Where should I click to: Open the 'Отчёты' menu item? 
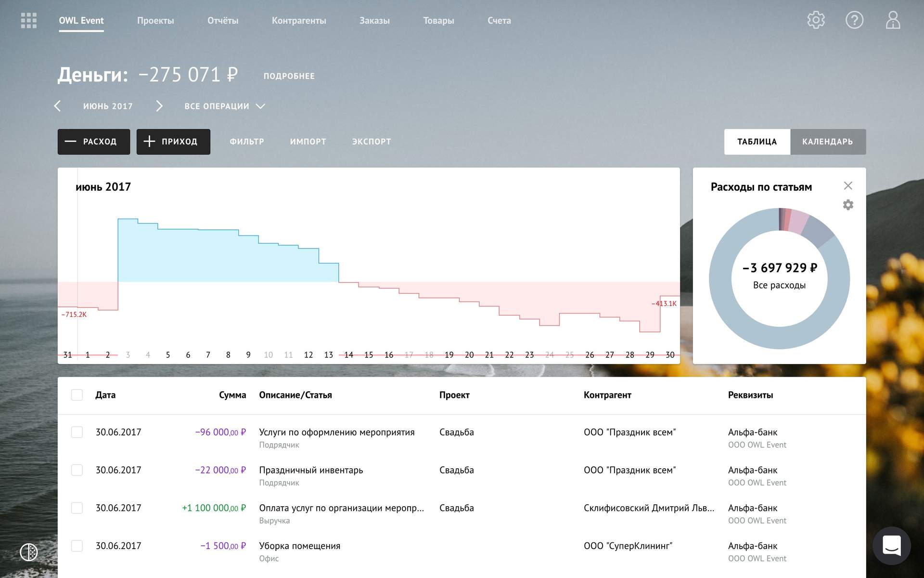point(223,21)
